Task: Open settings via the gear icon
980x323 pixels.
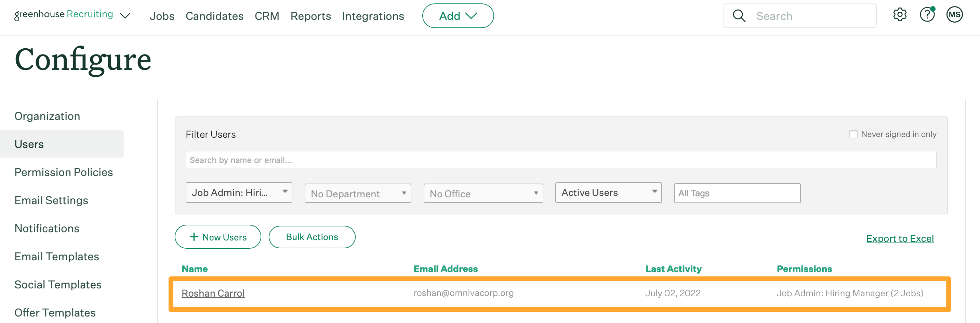Action: pos(900,14)
